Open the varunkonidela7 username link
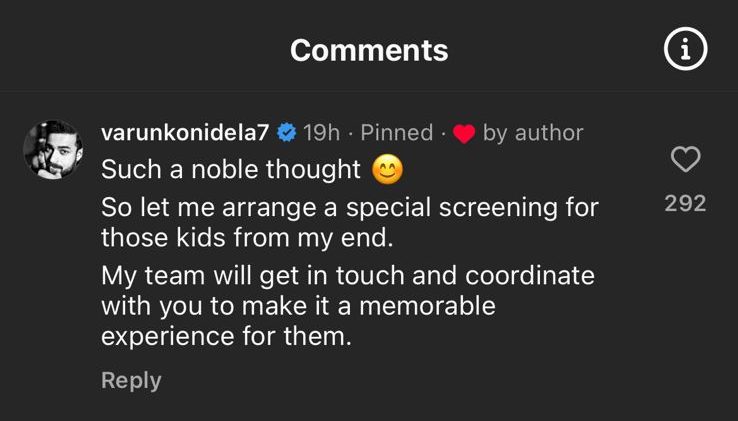The image size is (738, 421). tap(185, 133)
